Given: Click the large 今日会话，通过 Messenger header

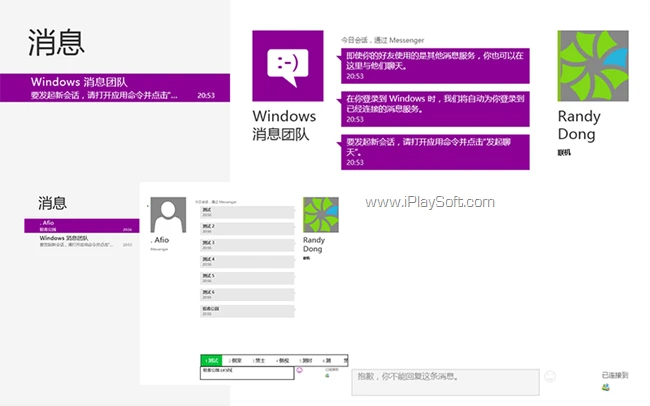Looking at the screenshot, I should (x=383, y=40).
